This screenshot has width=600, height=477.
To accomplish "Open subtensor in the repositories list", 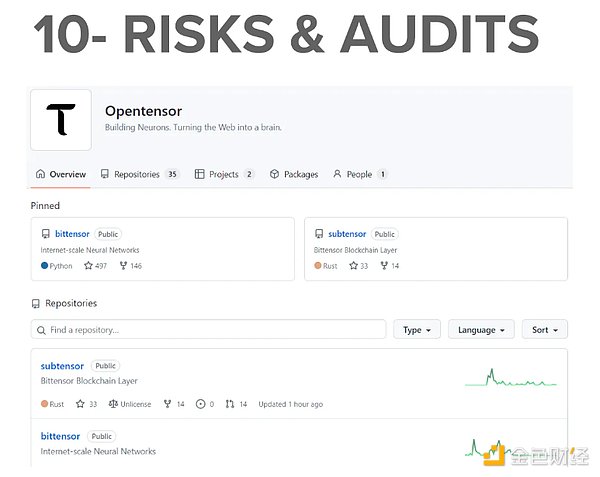I will coord(62,366).
